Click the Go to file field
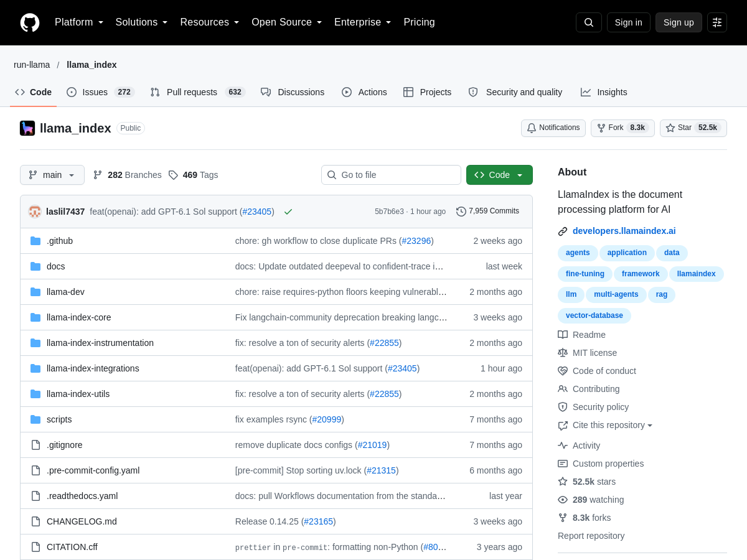The image size is (747, 560). tap(391, 175)
